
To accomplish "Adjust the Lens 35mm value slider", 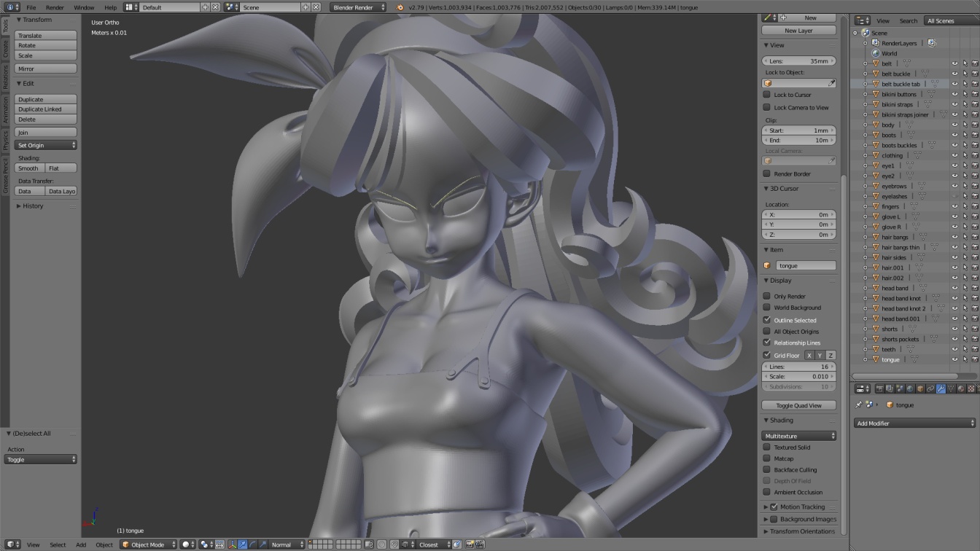I will click(x=798, y=61).
